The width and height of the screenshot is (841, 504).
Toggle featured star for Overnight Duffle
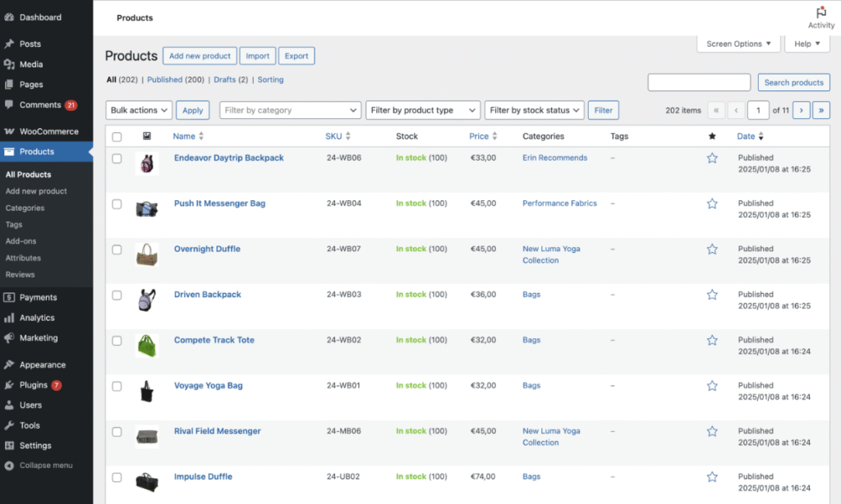point(712,250)
